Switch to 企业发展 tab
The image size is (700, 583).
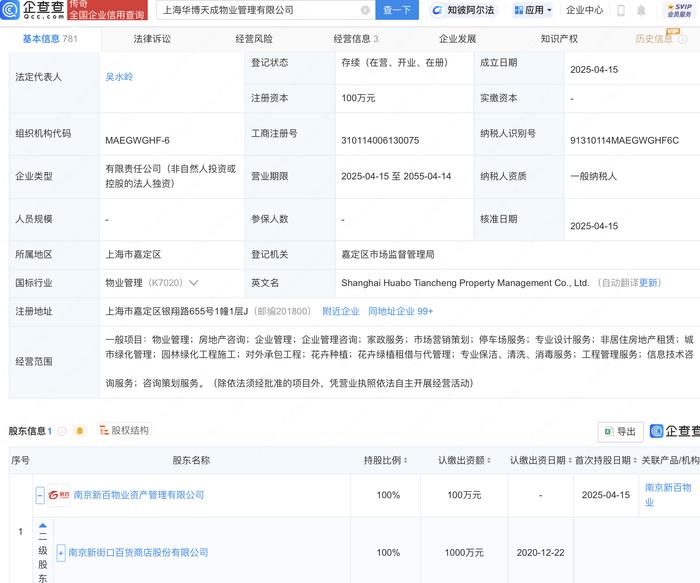(458, 39)
